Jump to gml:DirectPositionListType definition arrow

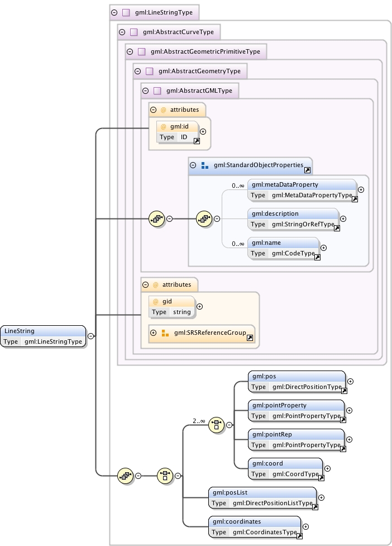(315, 507)
